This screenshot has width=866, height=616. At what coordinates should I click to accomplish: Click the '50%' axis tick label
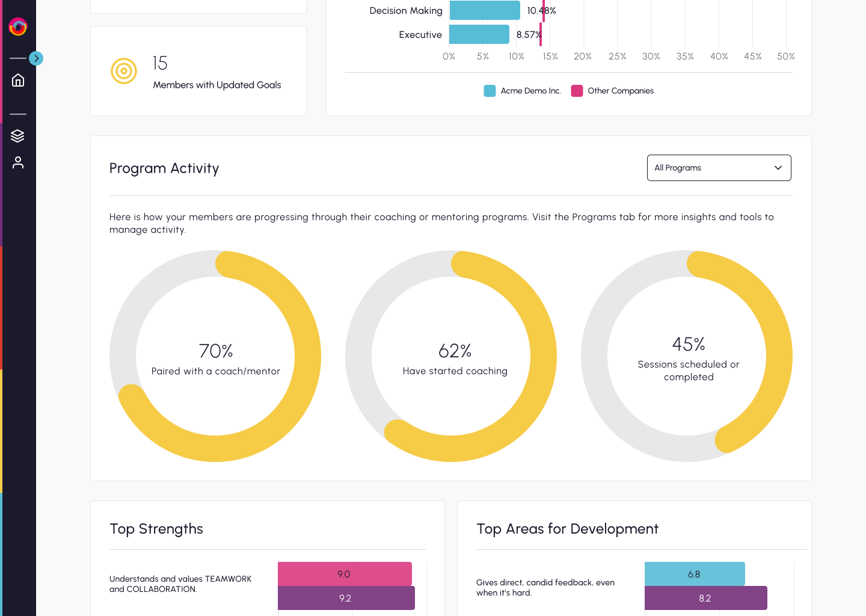pos(786,57)
